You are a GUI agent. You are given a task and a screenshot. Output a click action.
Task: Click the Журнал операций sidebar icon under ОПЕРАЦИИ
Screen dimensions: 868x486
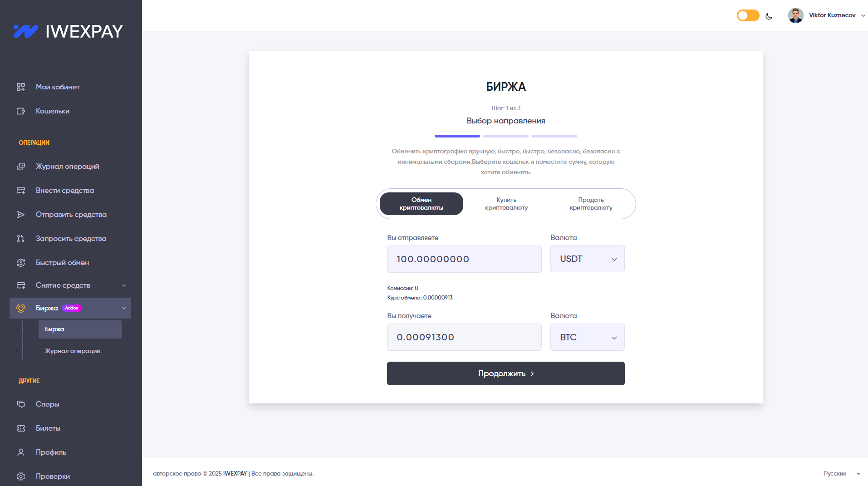[21, 167]
